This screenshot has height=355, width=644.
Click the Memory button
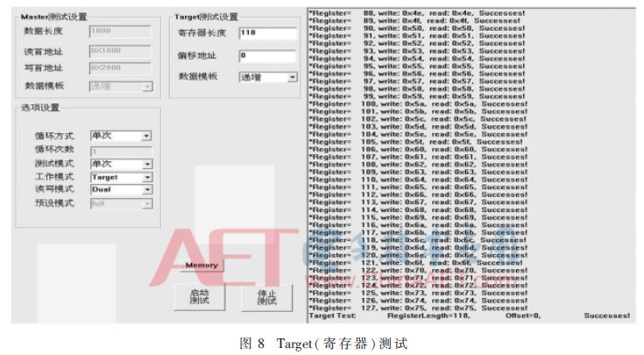tap(202, 265)
